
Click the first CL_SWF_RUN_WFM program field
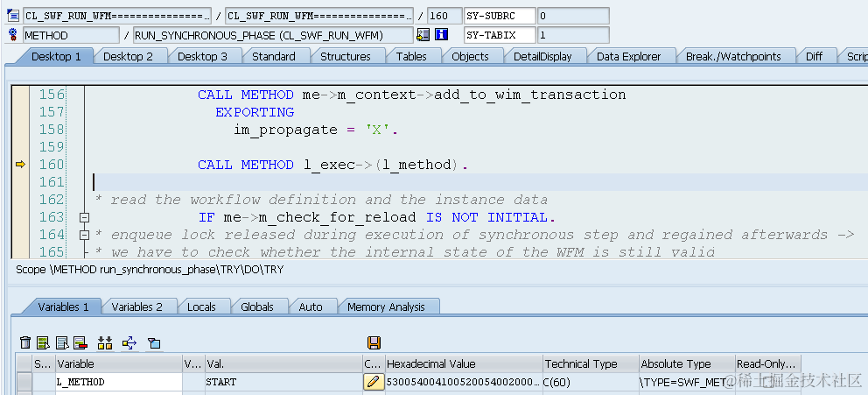tap(116, 16)
